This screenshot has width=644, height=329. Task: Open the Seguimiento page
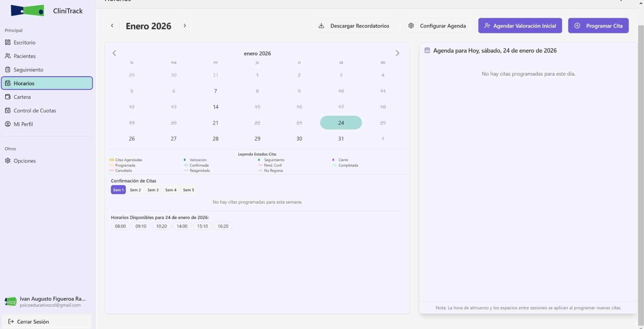[28, 70]
